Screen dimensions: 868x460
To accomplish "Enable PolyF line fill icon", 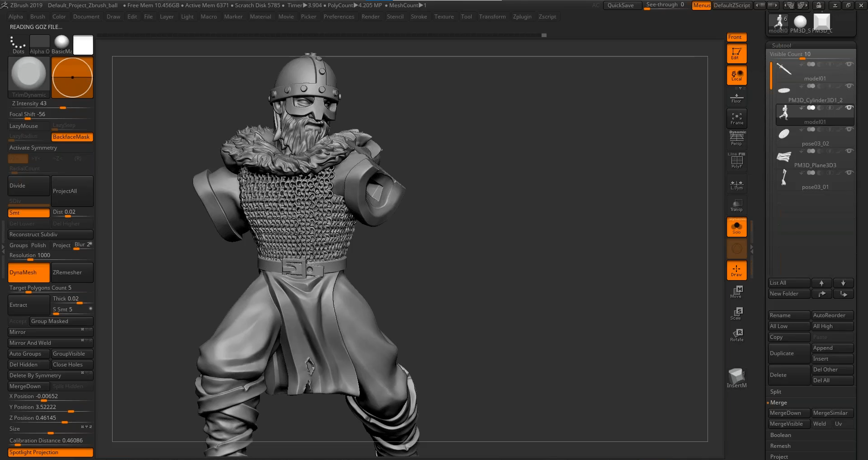I will (x=736, y=161).
